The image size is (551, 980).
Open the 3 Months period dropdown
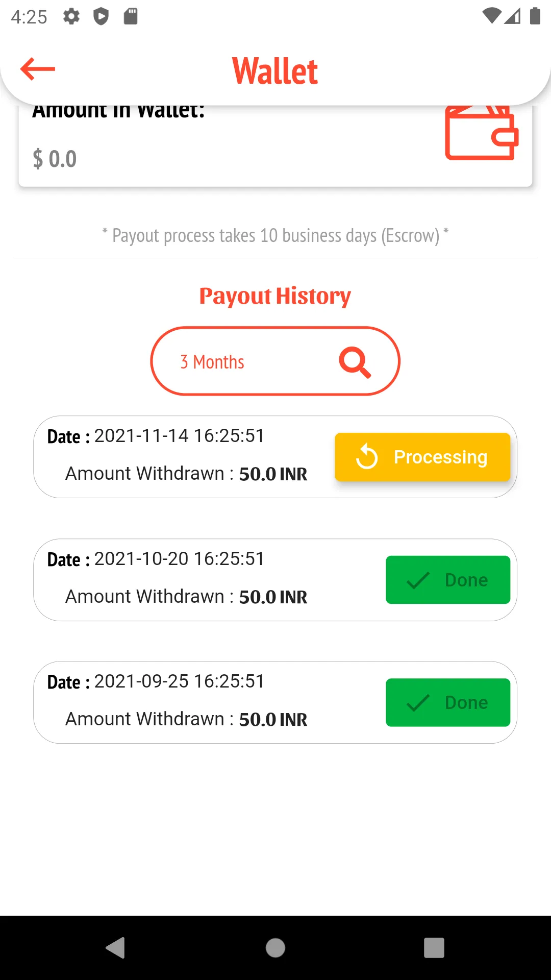pos(275,361)
